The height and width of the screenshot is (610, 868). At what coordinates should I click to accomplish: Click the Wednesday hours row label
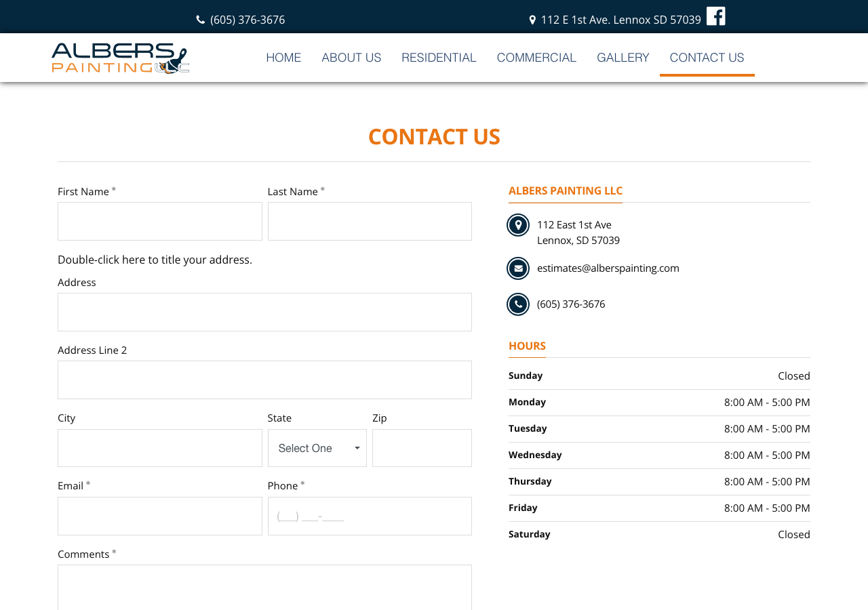click(535, 455)
